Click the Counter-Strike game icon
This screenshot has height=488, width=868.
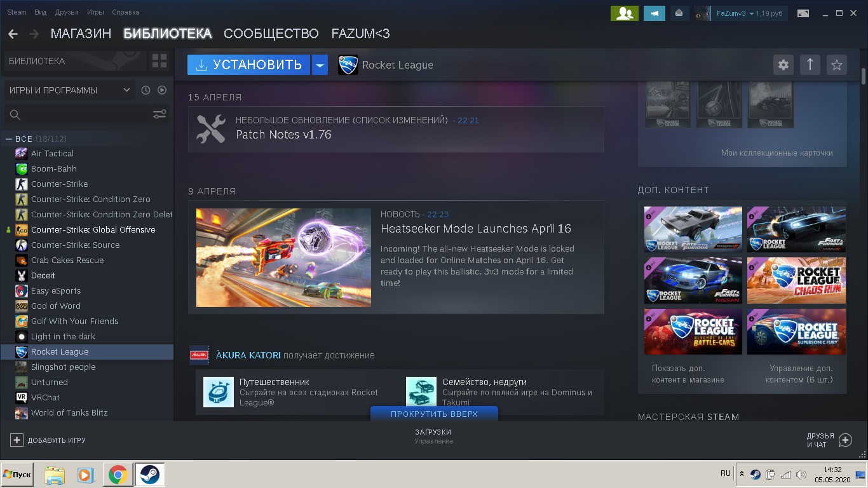coord(21,184)
